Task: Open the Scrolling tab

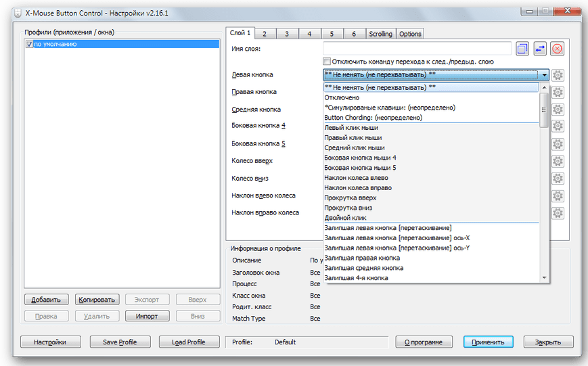Action: [x=380, y=34]
